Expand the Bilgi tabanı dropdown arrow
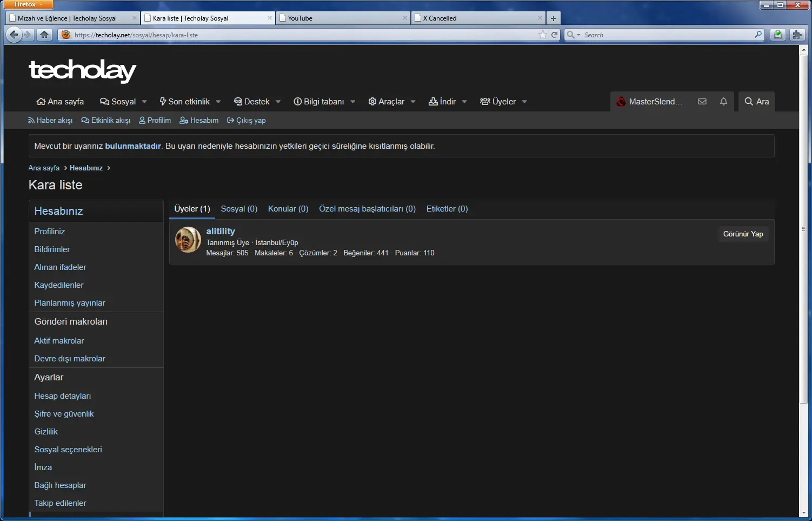 (353, 102)
